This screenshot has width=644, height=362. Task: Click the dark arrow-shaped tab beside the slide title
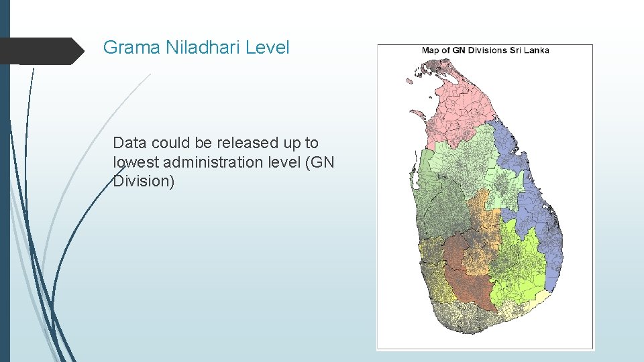42,51
